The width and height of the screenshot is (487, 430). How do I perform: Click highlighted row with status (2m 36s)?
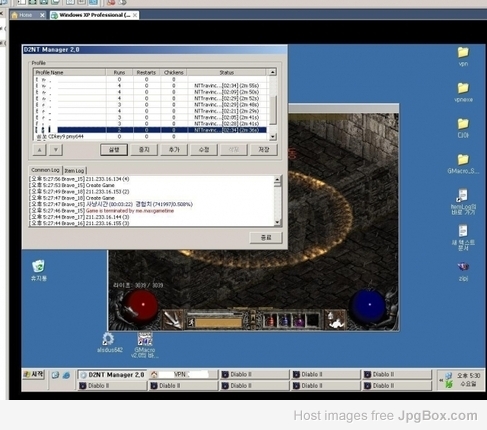point(150,130)
